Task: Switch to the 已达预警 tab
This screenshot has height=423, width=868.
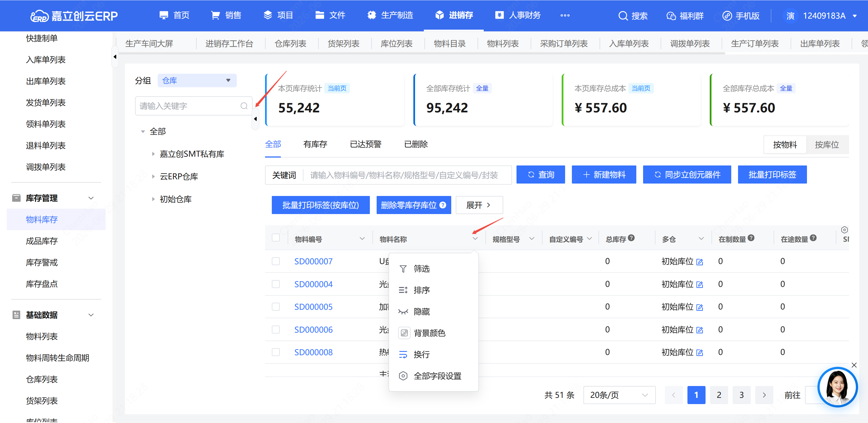Action: (366, 145)
